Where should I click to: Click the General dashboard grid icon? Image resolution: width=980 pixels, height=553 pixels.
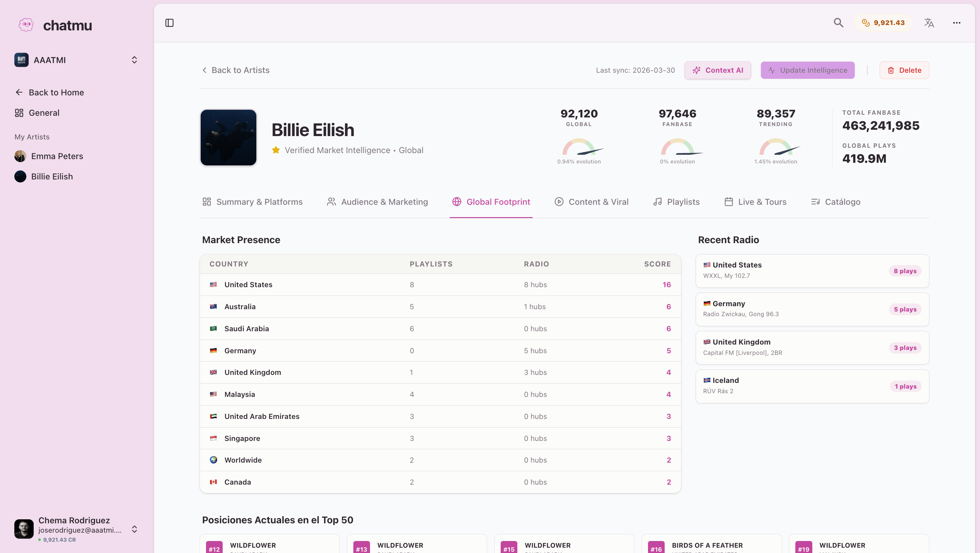[x=19, y=113]
